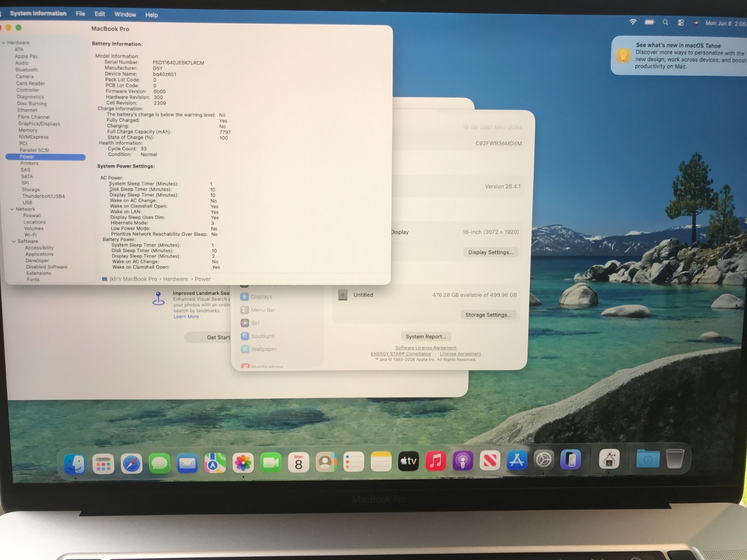Collapse the Software section in the sidebar
Image resolution: width=747 pixels, height=560 pixels.
(14, 241)
